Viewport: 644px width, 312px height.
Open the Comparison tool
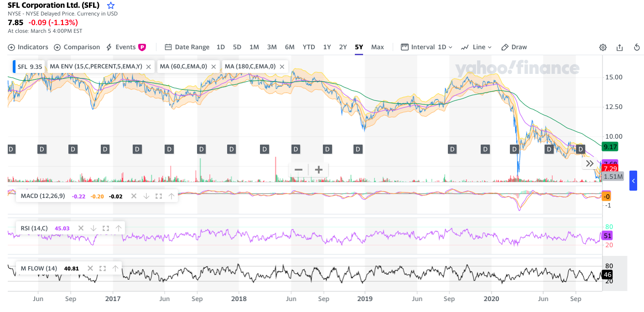(x=77, y=47)
